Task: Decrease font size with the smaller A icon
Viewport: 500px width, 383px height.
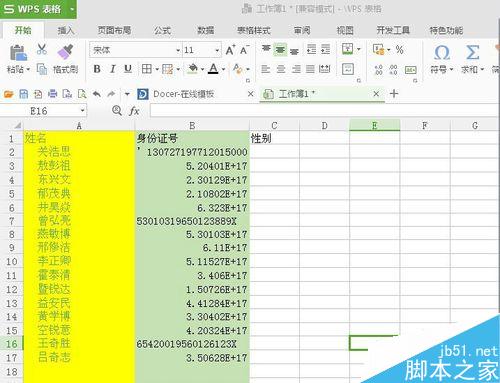Action: [244, 50]
